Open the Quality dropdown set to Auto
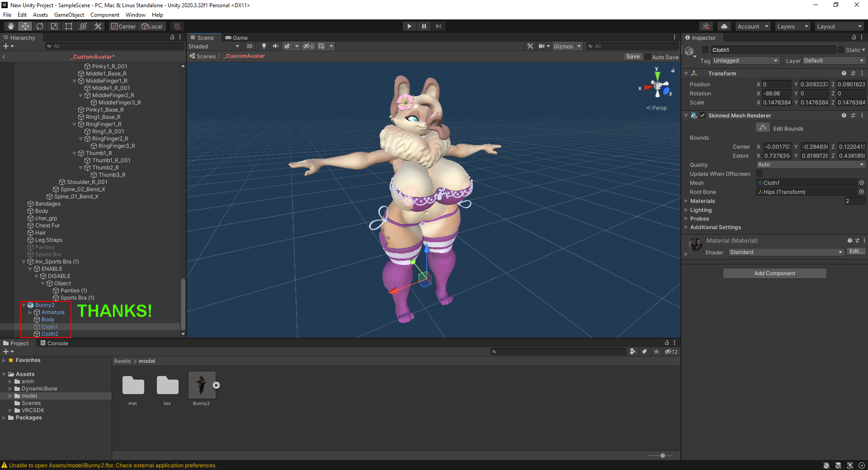868x470 pixels. point(811,164)
